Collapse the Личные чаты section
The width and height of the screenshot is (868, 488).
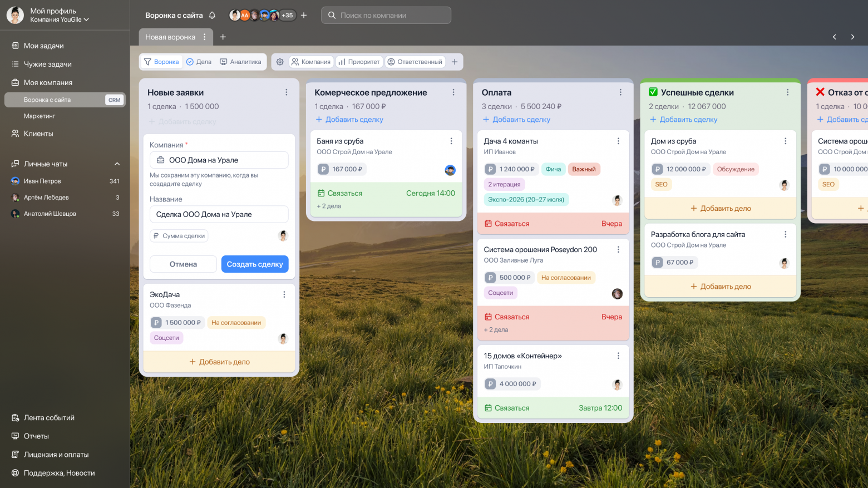tap(117, 164)
